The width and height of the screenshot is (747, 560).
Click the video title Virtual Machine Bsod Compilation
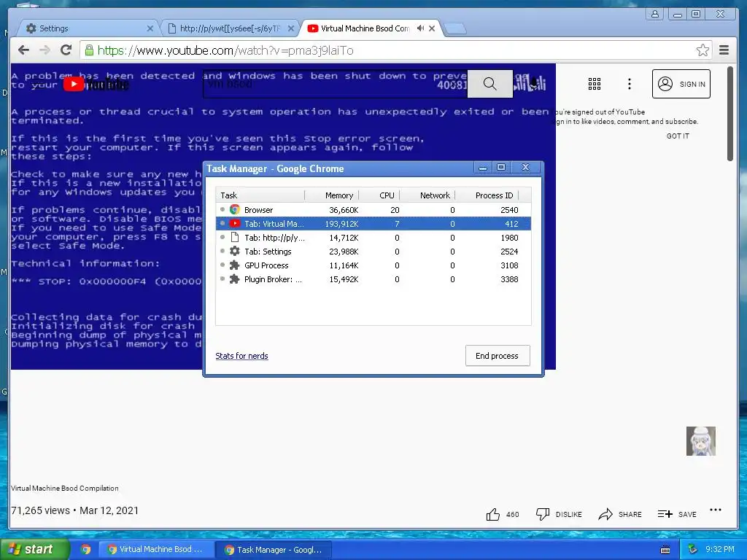(65, 488)
